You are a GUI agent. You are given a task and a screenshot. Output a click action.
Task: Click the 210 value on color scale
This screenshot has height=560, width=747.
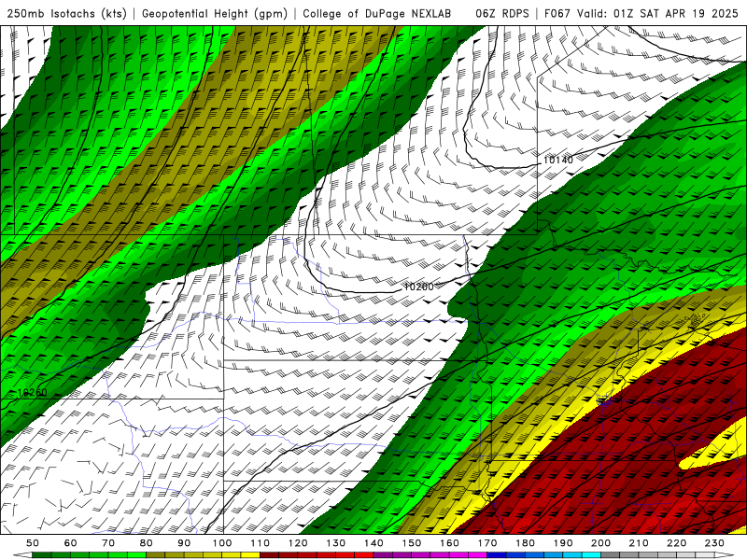click(639, 543)
